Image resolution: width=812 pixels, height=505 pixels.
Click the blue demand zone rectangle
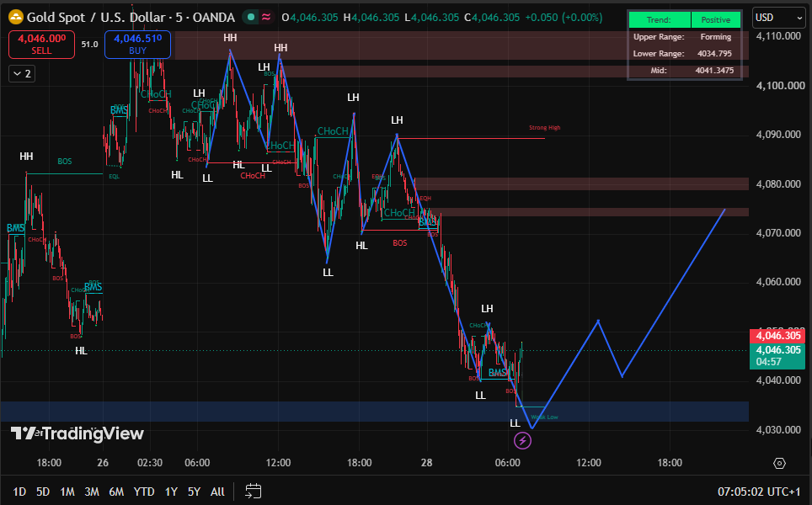pos(374,412)
